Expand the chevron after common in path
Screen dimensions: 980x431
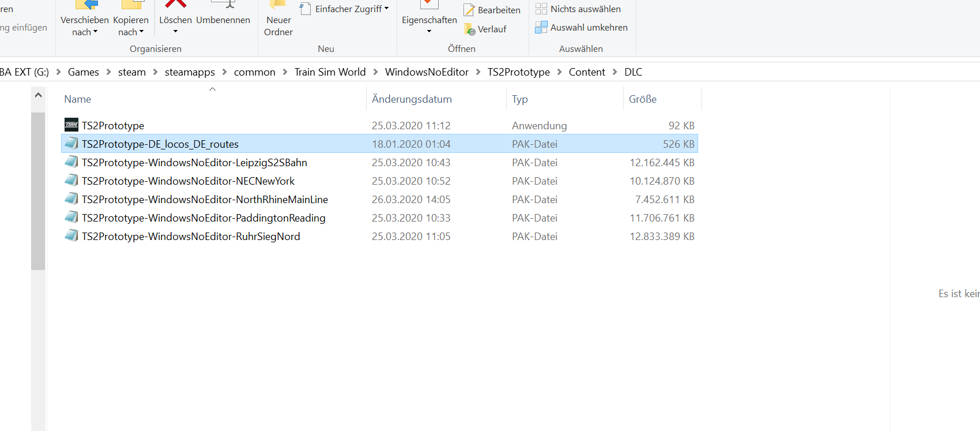click(x=285, y=72)
